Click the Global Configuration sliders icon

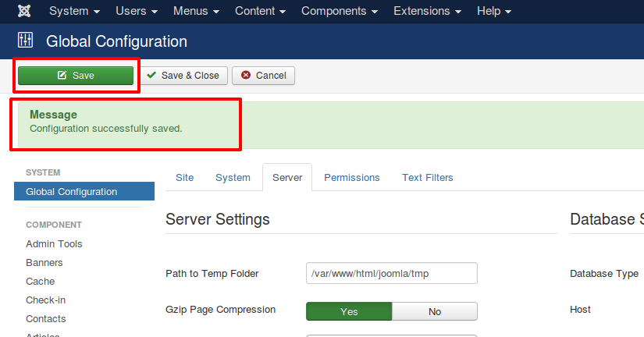[x=26, y=41]
